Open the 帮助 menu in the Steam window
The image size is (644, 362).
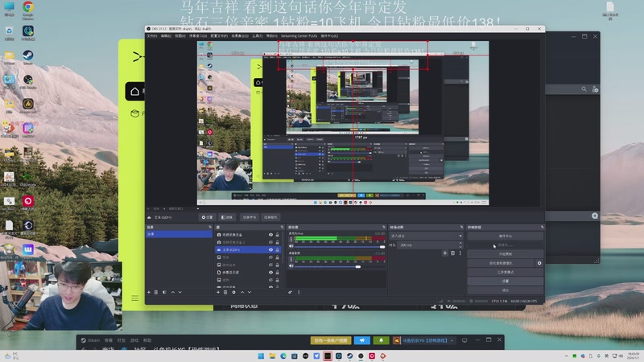[147, 340]
